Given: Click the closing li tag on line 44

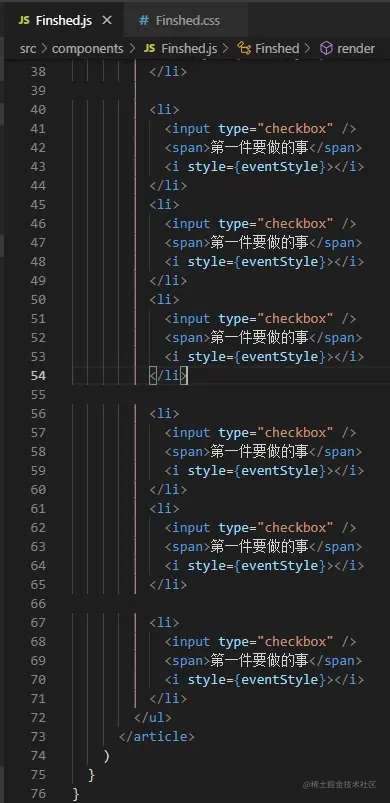Looking at the screenshot, I should [x=168, y=185].
